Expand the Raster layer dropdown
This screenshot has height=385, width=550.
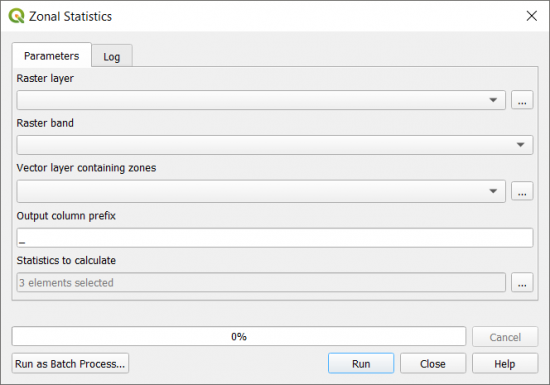pyautogui.click(x=493, y=100)
